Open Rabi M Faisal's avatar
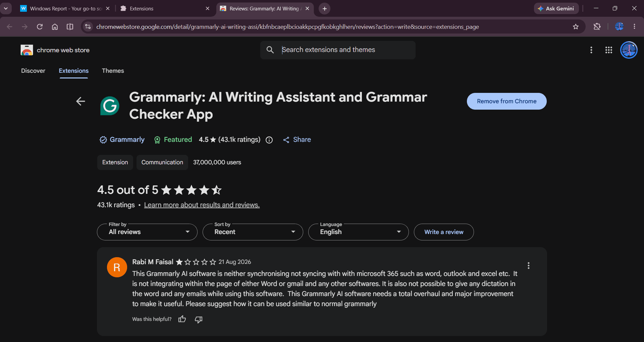This screenshot has height=342, width=644. pyautogui.click(x=117, y=267)
